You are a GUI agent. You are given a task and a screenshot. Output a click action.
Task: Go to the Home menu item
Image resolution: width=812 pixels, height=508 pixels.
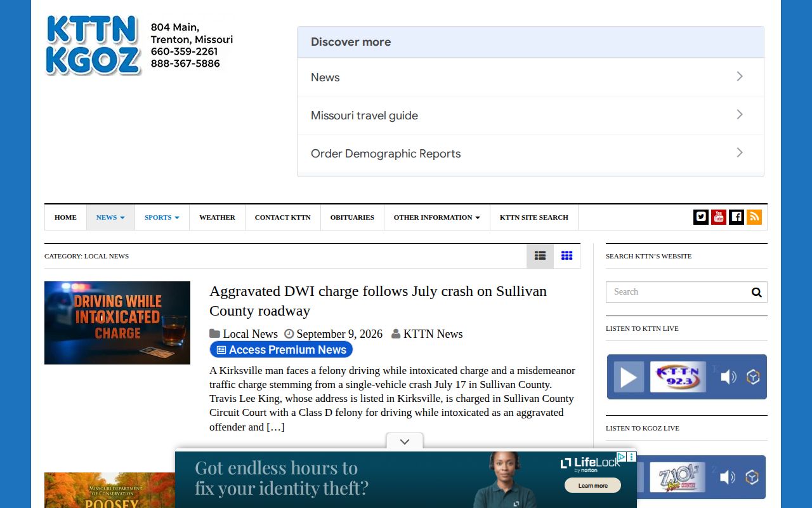[65, 217]
